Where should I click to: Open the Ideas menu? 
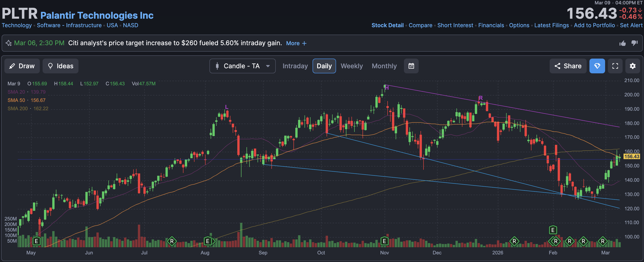coord(60,66)
